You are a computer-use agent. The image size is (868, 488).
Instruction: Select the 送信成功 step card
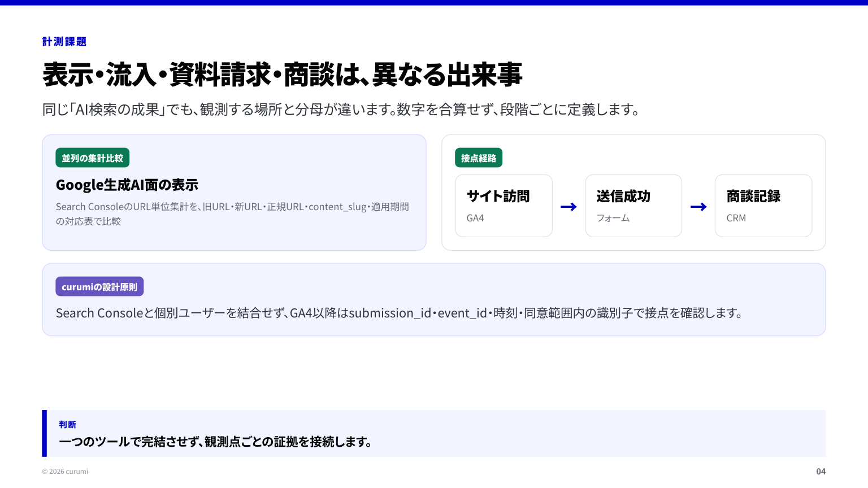tap(633, 206)
